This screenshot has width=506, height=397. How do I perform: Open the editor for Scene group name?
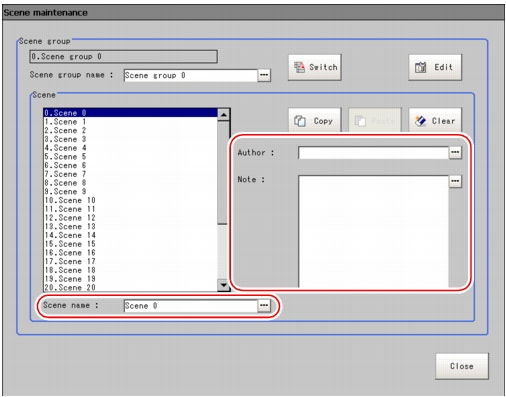(x=264, y=75)
